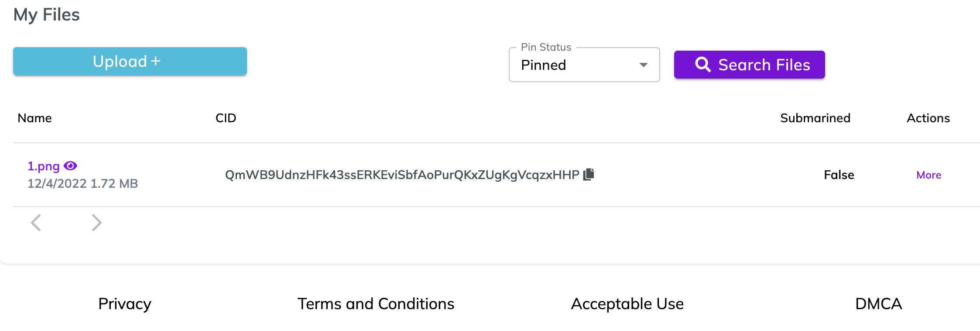
Task: Click the magnifier icon in Search Files button
Action: pyautogui.click(x=703, y=64)
